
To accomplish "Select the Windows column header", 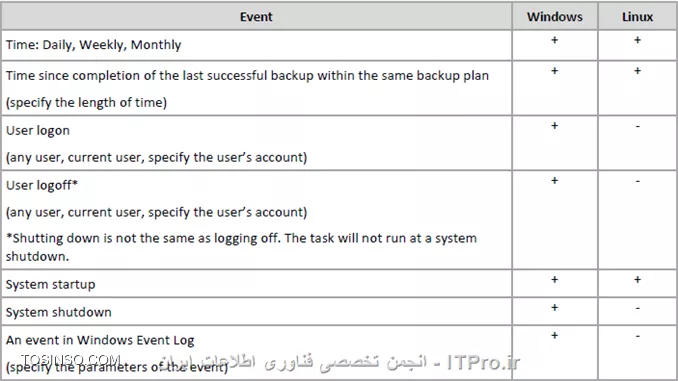I will (x=554, y=17).
